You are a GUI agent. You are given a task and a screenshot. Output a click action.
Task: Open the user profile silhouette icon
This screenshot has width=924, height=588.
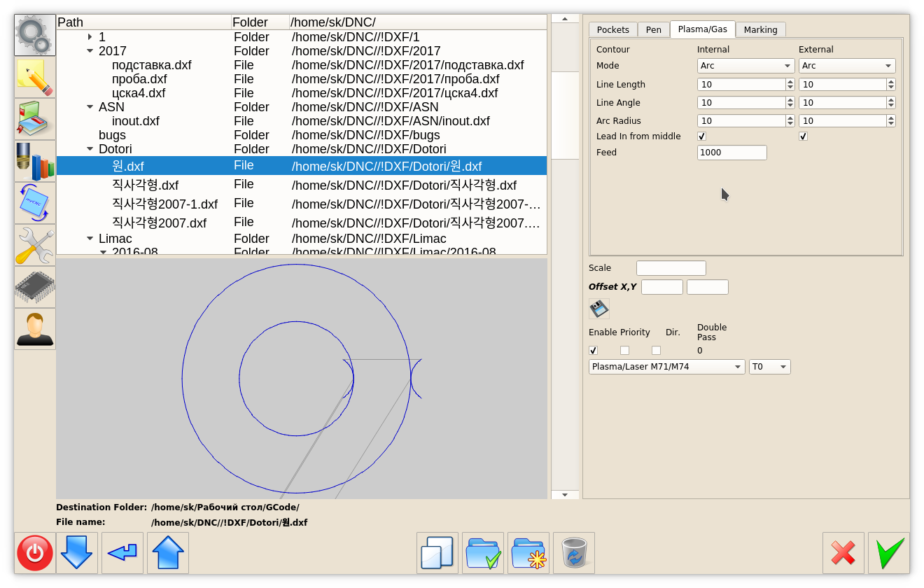[35, 329]
